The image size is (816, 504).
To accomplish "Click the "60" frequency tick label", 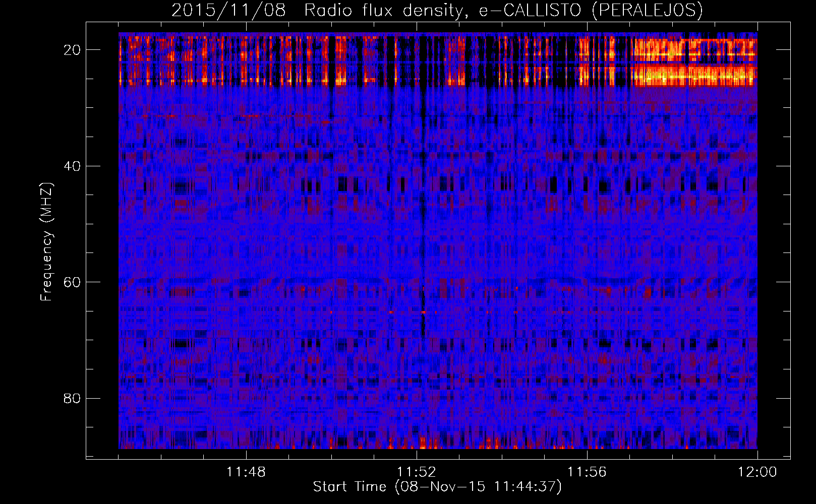I will coord(73,282).
